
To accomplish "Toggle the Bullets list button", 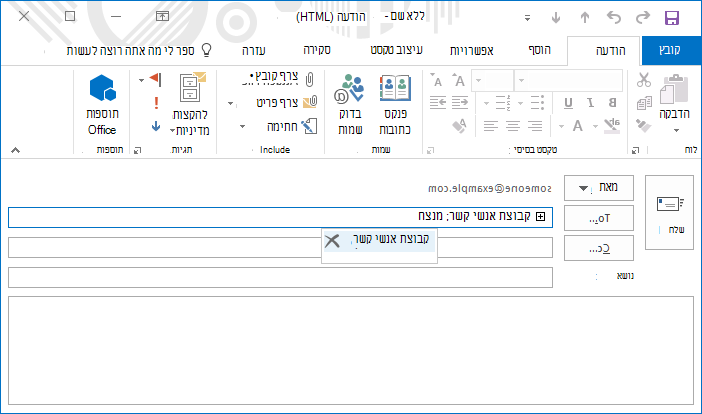I will coord(537,102).
